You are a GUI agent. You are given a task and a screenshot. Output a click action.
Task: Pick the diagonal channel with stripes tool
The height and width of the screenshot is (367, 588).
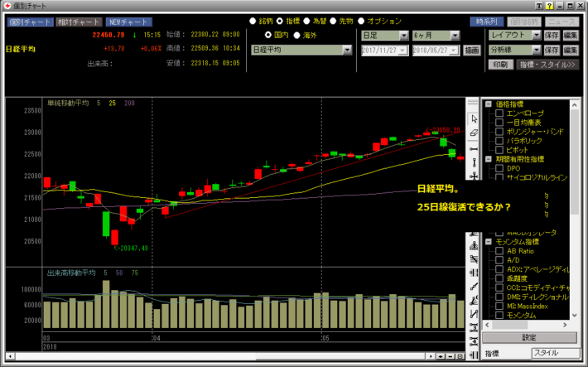pos(474,259)
